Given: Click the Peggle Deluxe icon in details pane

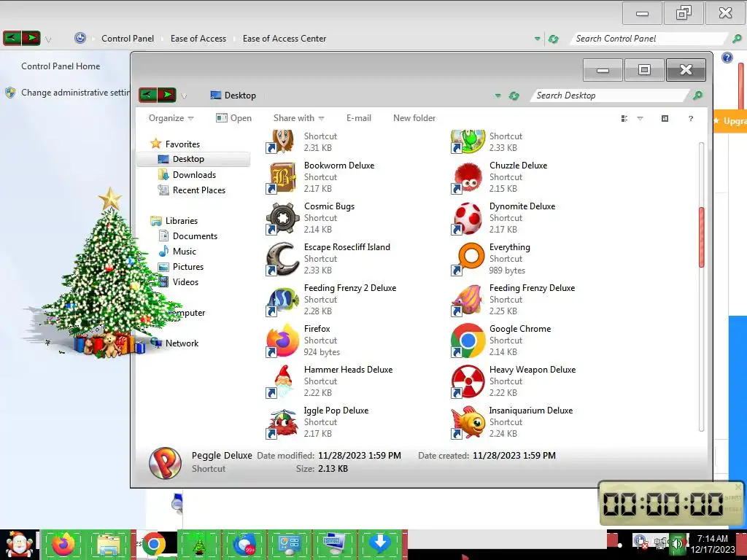Looking at the screenshot, I should pyautogui.click(x=165, y=462).
